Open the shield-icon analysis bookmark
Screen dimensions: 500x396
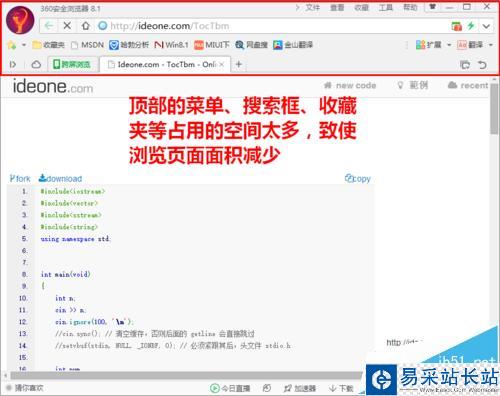(129, 45)
